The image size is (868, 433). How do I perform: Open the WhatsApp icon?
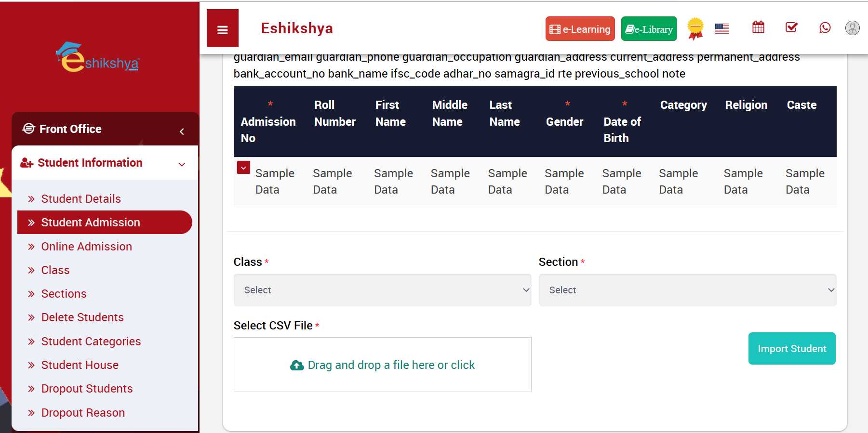(x=825, y=28)
